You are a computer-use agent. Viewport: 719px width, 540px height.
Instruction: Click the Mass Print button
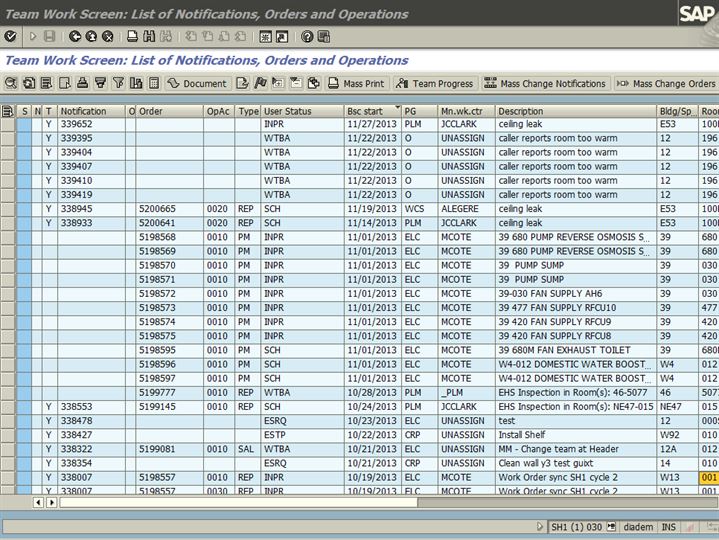(x=357, y=83)
